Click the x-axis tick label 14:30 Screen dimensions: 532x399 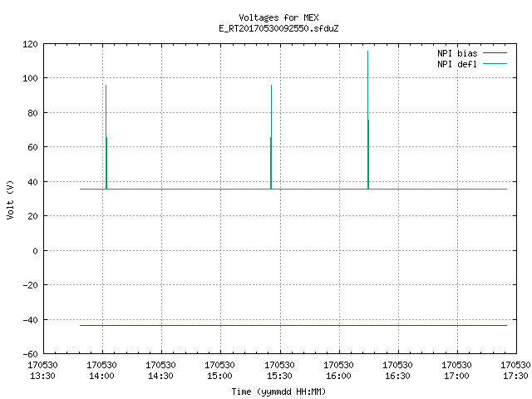point(160,376)
